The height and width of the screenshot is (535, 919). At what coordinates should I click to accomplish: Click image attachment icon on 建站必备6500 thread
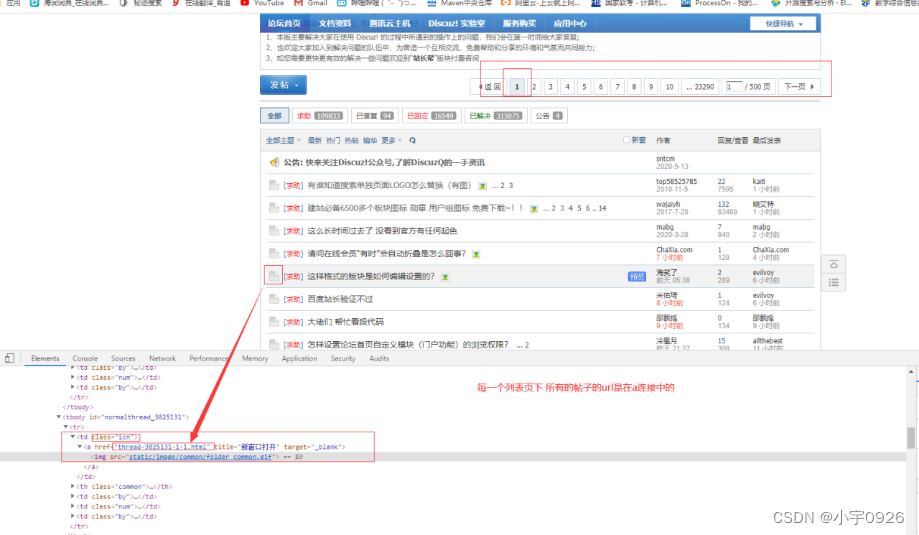pyautogui.click(x=534, y=209)
